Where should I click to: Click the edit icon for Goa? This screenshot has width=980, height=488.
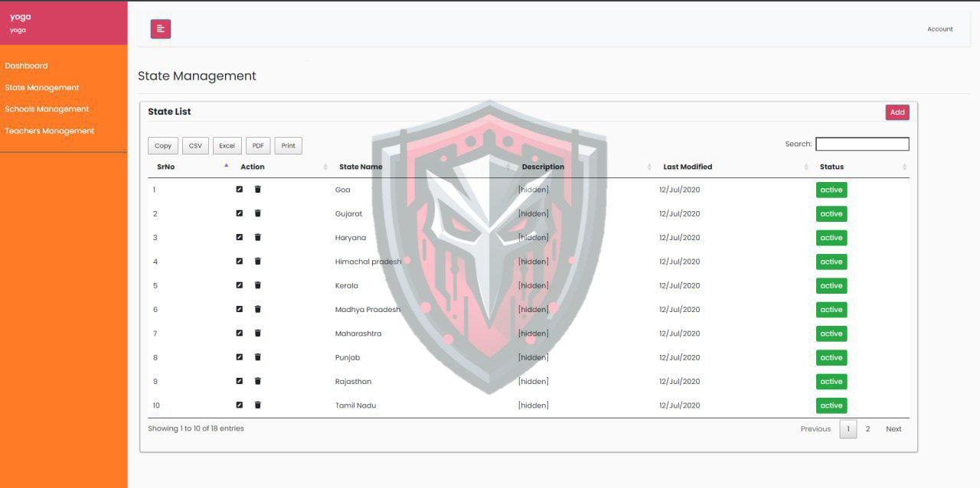[x=240, y=190]
